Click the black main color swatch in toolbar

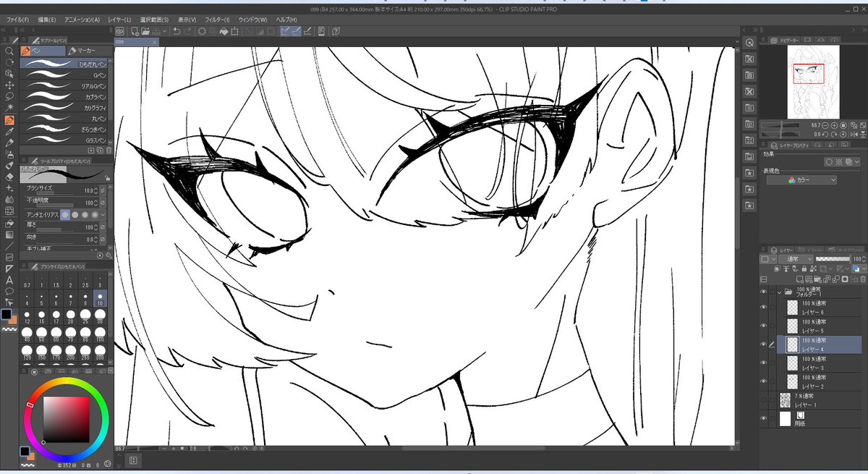click(x=7, y=315)
